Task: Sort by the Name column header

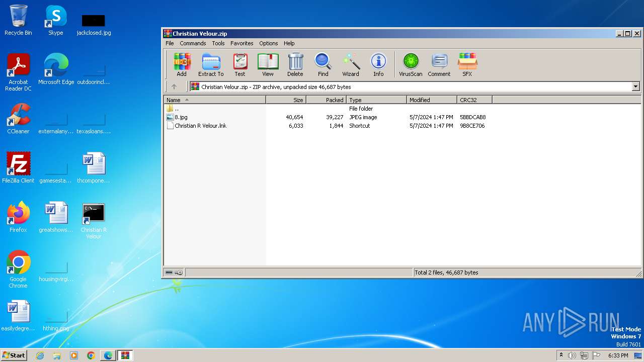Action: (215, 100)
